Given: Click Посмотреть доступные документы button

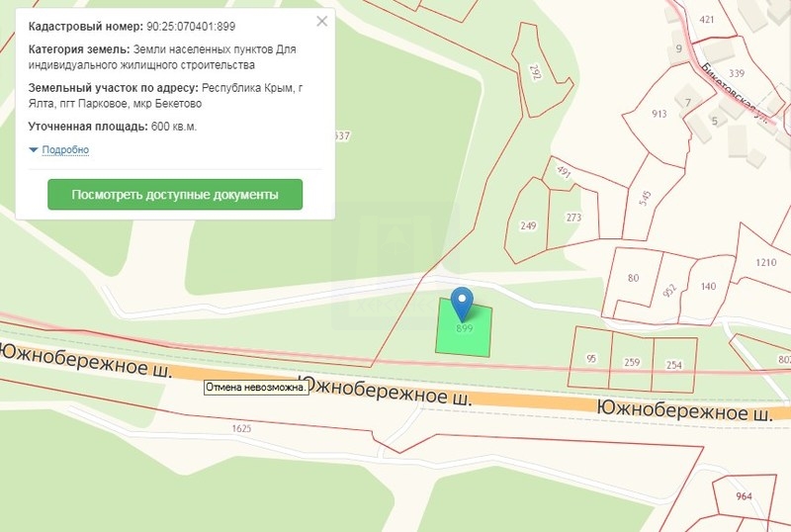Looking at the screenshot, I should 175,195.
